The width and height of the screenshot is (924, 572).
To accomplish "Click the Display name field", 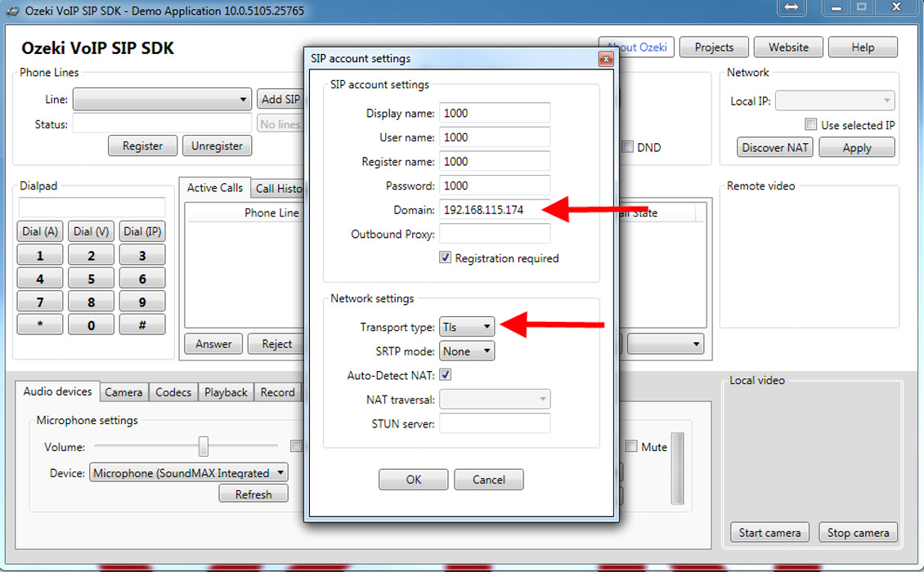I will (495, 113).
